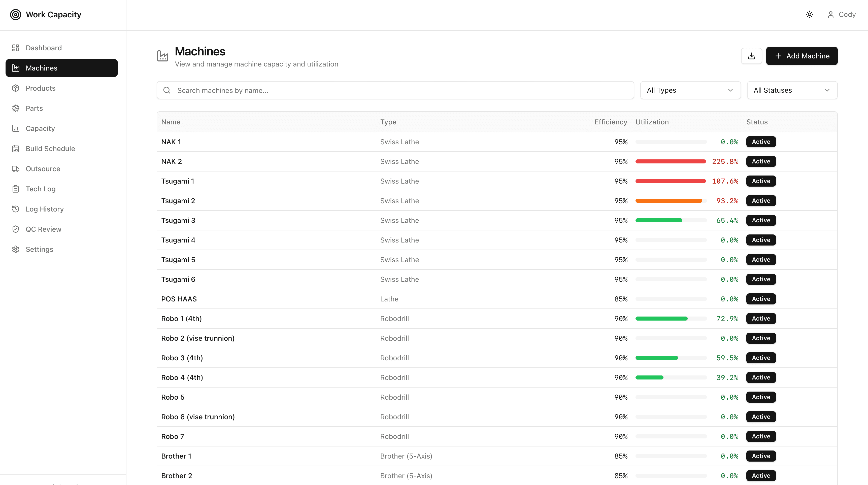Click Active badge for NAK 1
The image size is (868, 485).
(761, 142)
